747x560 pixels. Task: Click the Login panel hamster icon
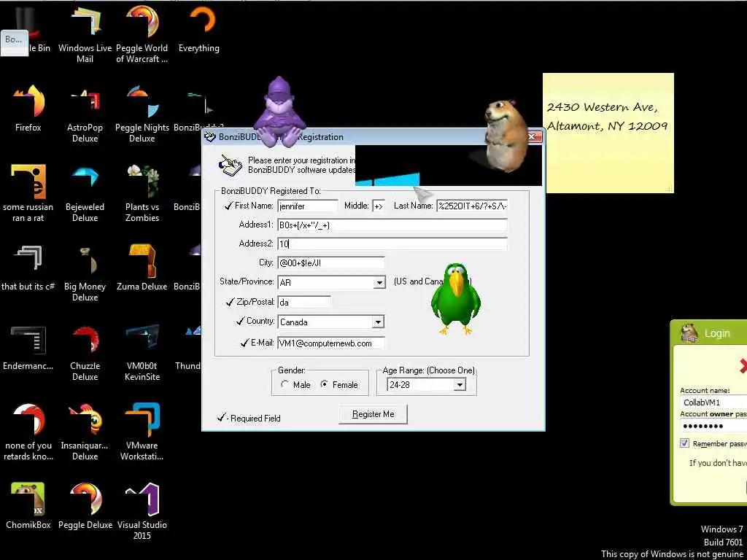tap(689, 332)
